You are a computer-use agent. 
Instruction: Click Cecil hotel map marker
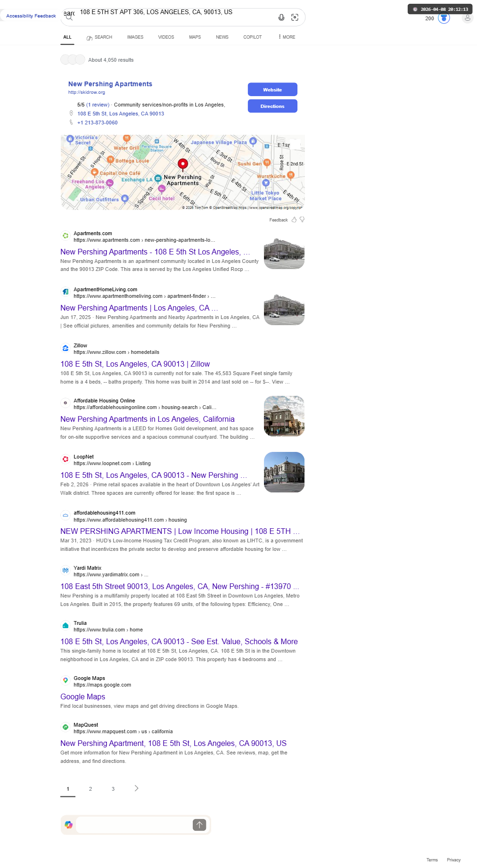coord(162,189)
